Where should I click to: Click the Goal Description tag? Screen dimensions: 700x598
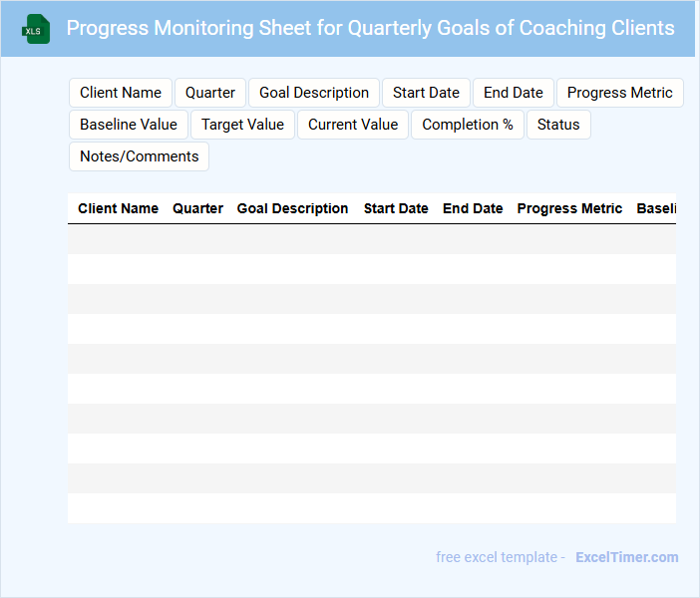coord(314,93)
